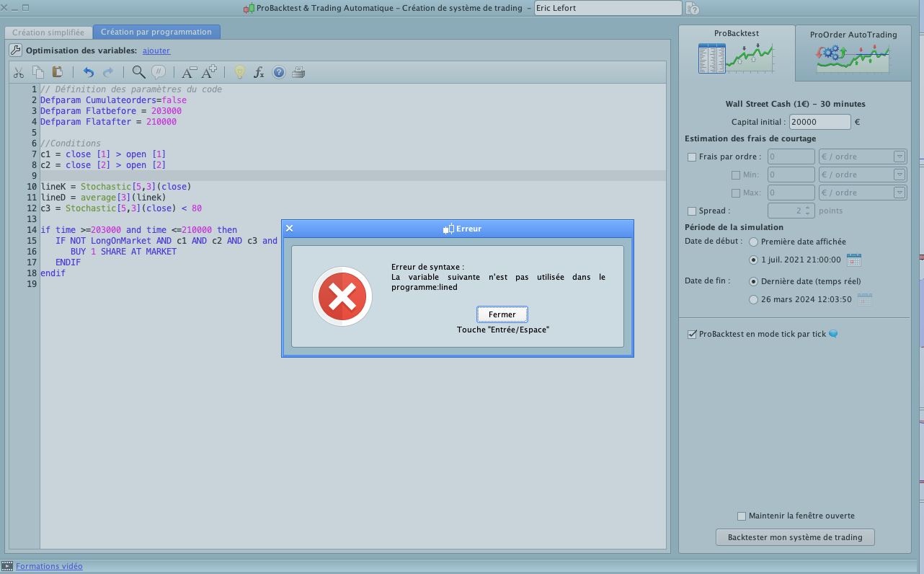Tick the Min fee checkbox
Image resolution: width=924 pixels, height=574 pixels.
(736, 175)
